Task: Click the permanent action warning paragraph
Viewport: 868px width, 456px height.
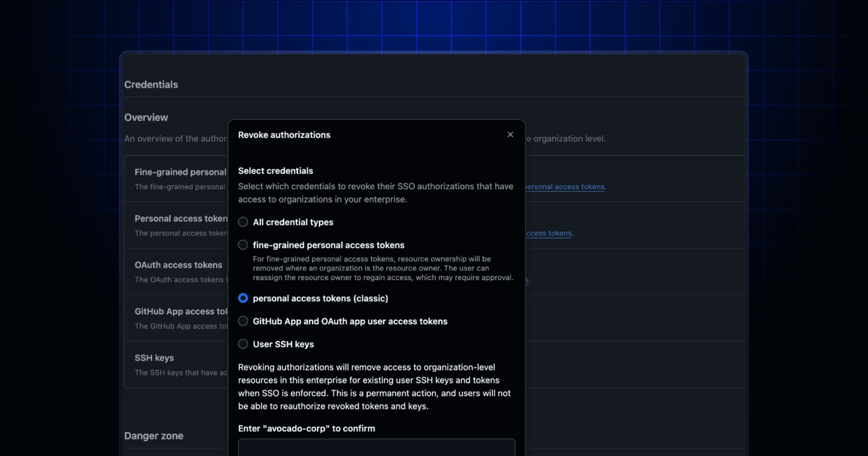Action: (x=374, y=387)
